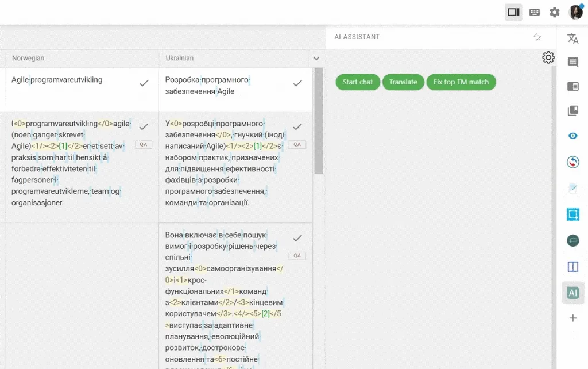Image resolution: width=588 pixels, height=369 pixels.
Task: Open application settings gear in the top bar
Action: coord(554,11)
